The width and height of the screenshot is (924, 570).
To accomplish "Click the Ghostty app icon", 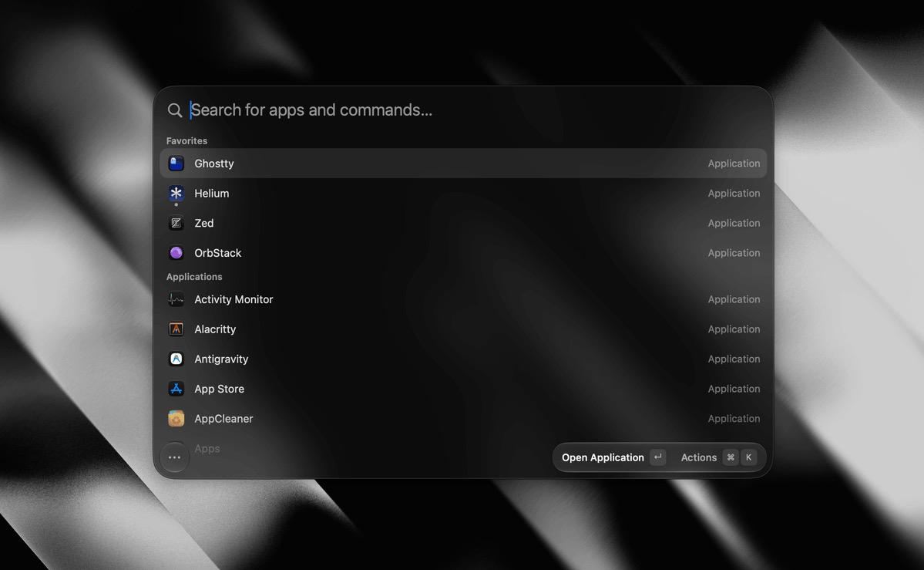I will (x=176, y=164).
